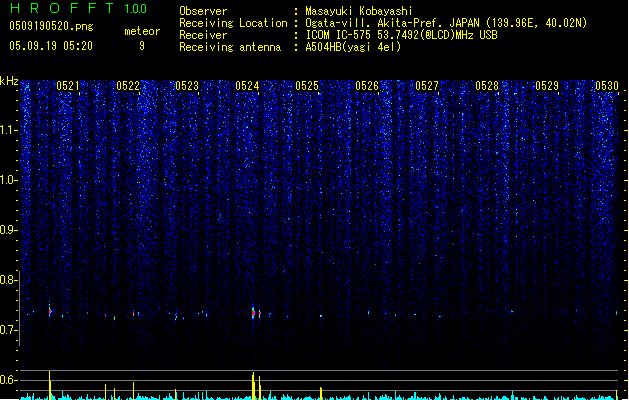Click the 0526 time marker
Screen dimensions: 629x400
[x=367, y=86]
